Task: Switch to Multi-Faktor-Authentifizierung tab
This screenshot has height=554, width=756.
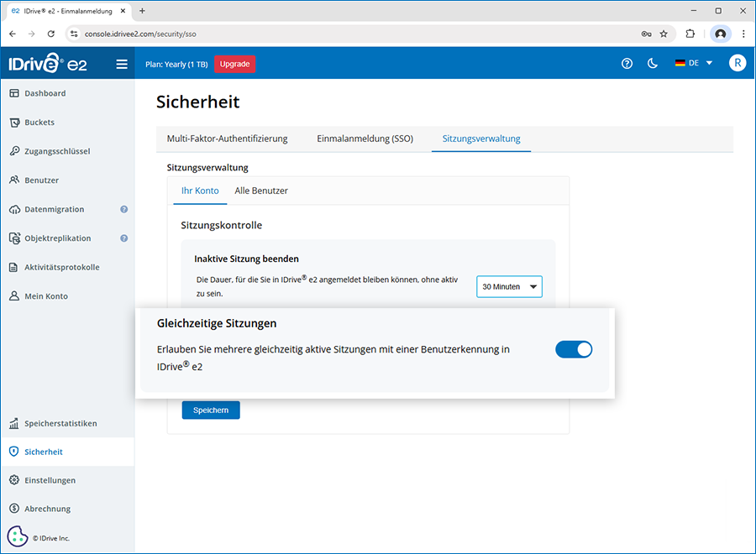Action: (228, 138)
